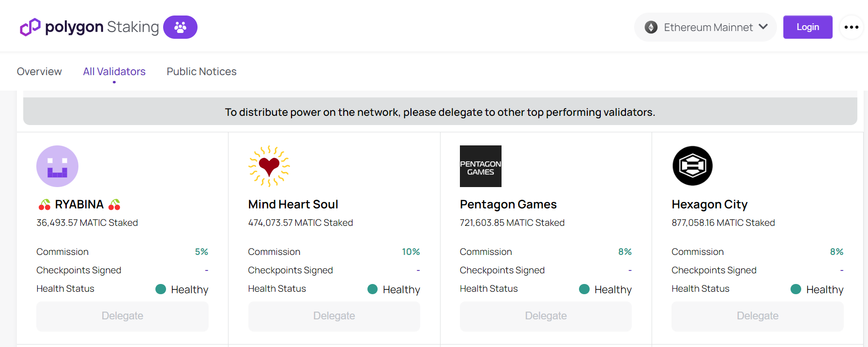The height and width of the screenshot is (347, 868).
Task: Open the Pentagon Games validator name link
Action: [x=508, y=205]
